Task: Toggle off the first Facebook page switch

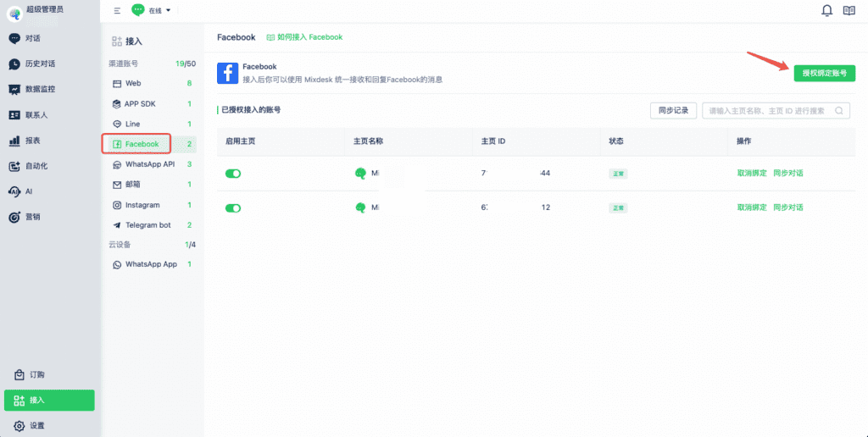Action: [x=232, y=173]
